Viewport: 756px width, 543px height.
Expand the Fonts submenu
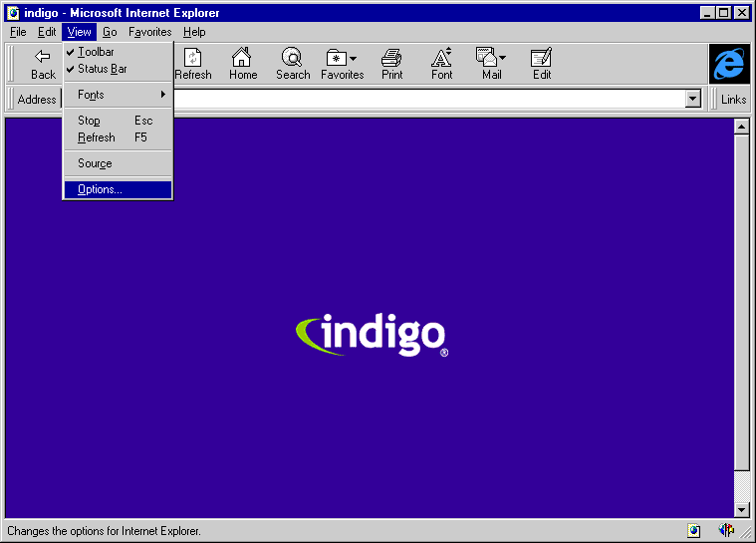pyautogui.click(x=118, y=95)
